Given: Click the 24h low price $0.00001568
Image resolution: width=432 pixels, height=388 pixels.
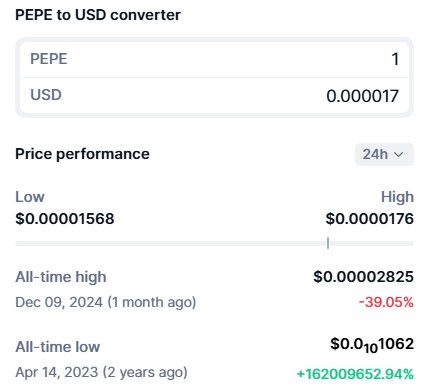Looking at the screenshot, I should (x=65, y=219).
